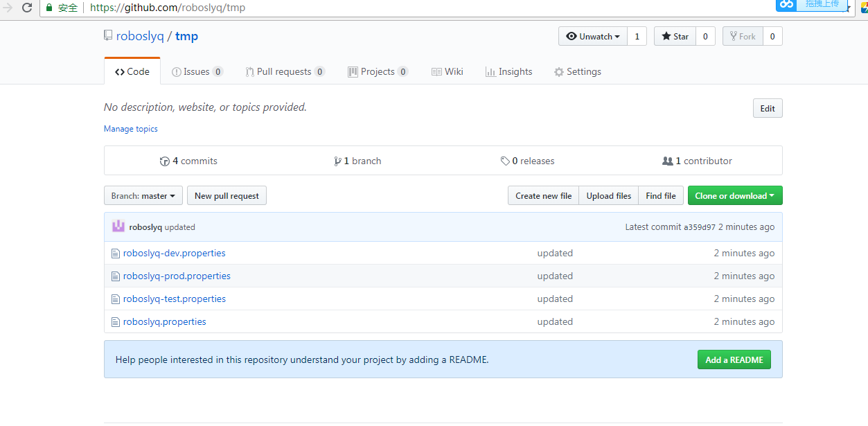Viewport: 868px width, 426px height.
Task: Click New pull request button
Action: tap(227, 196)
